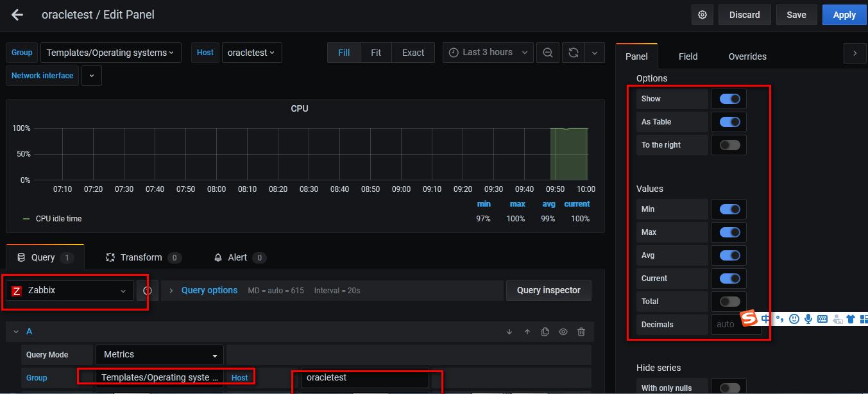Image resolution: width=868 pixels, height=394 pixels.
Task: Move query A down with arrow icon
Action: 509,332
